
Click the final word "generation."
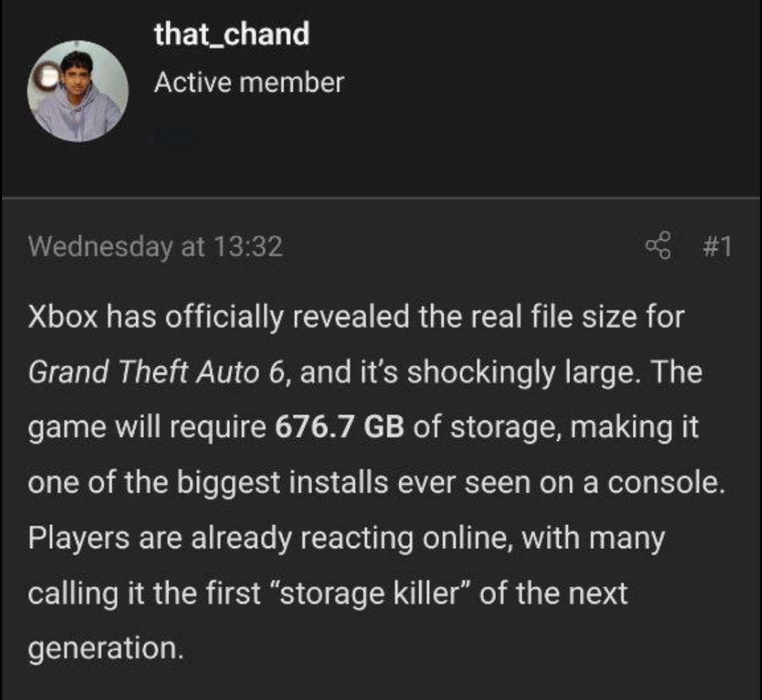(x=106, y=648)
